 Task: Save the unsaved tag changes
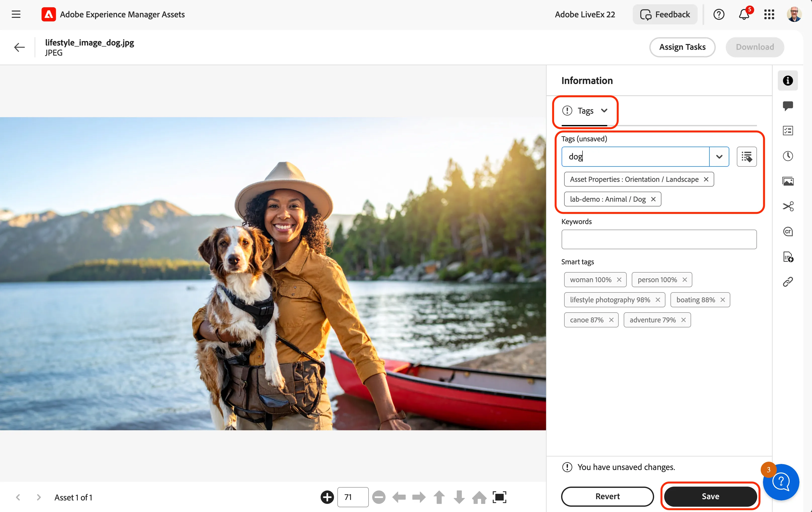click(x=710, y=496)
